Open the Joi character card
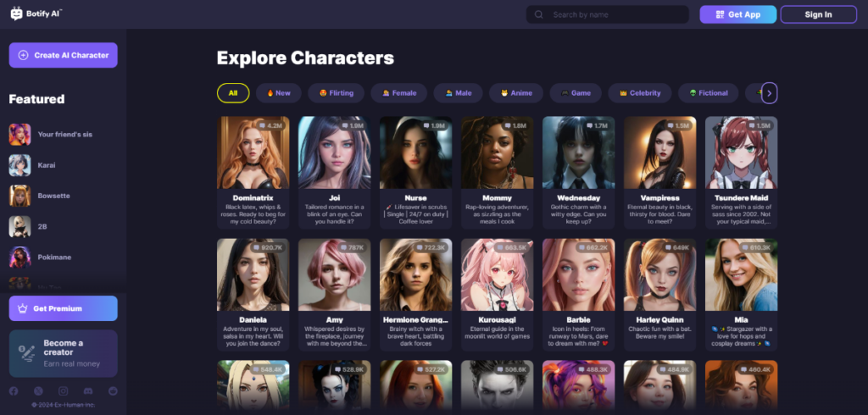Screen dimensions: 868x415 (x=334, y=173)
